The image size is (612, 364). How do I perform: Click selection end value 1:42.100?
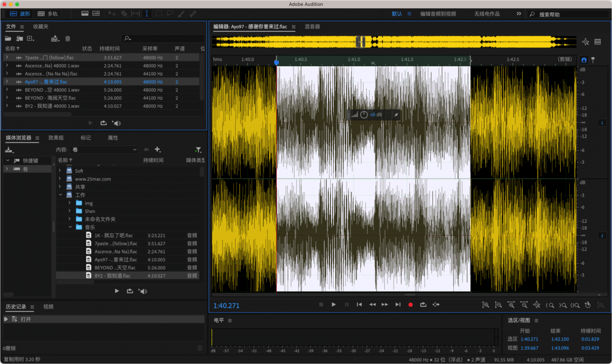coord(560,339)
